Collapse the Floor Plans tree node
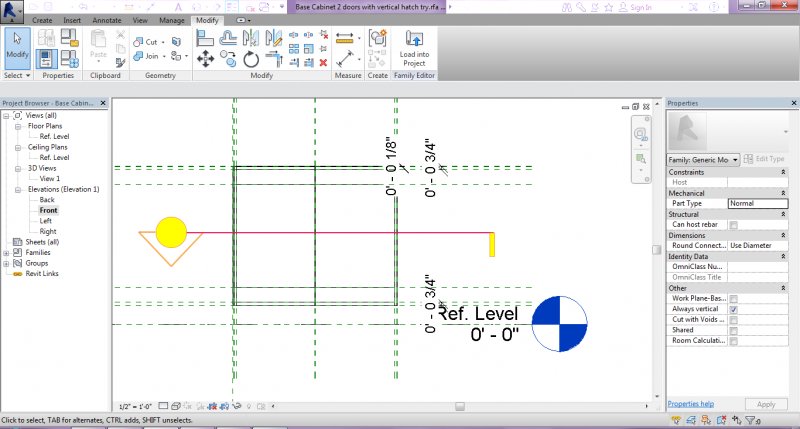This screenshot has width=800, height=429. click(18, 127)
